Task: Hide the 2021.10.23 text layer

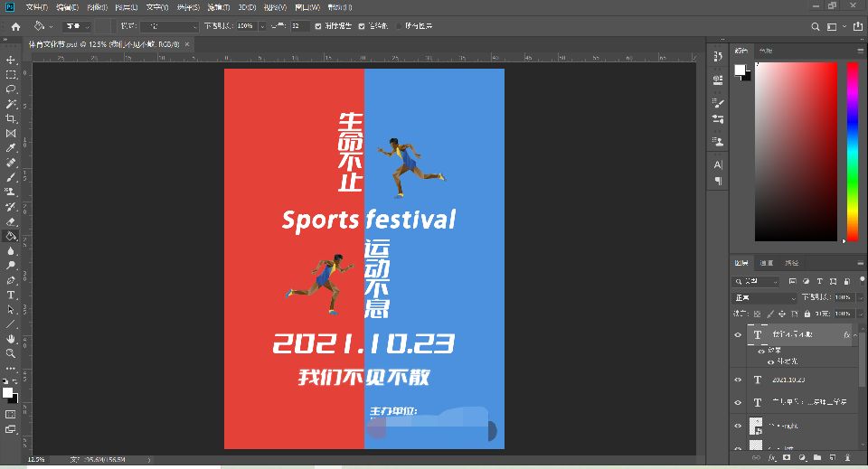Action: coord(738,380)
